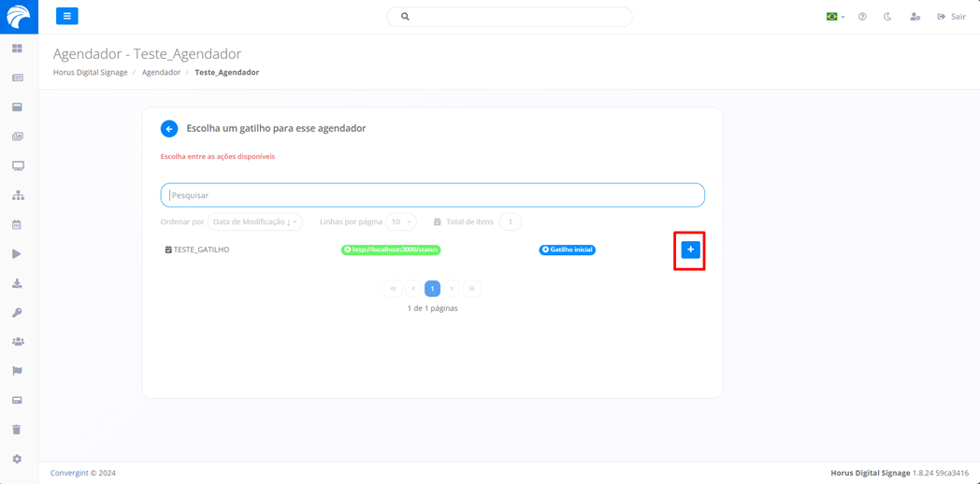Click the Pesquisar search field
980x484 pixels.
[432, 195]
